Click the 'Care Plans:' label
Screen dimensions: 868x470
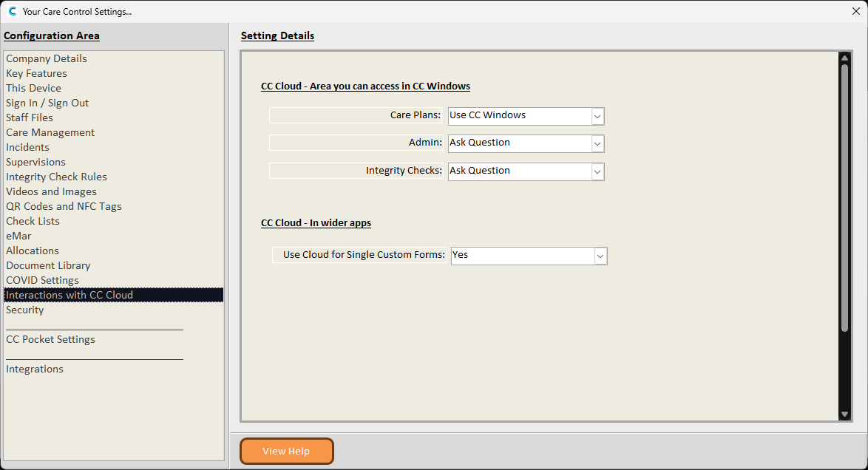[x=416, y=115]
